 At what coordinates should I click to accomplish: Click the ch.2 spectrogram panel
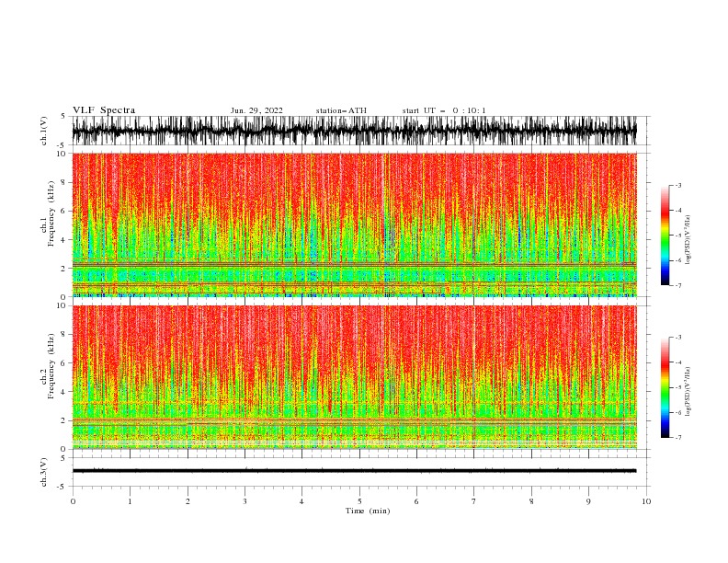354,377
